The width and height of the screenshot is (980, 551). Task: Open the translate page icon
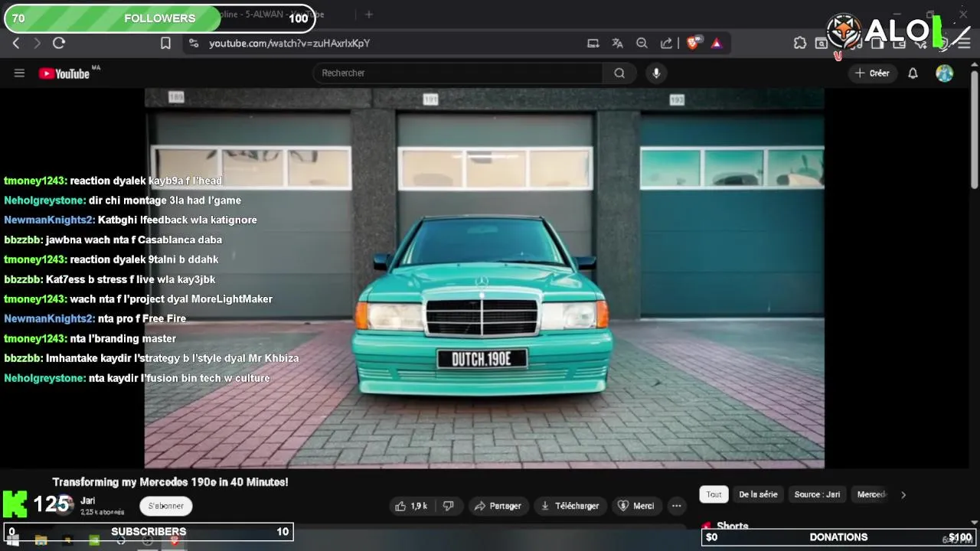(617, 44)
